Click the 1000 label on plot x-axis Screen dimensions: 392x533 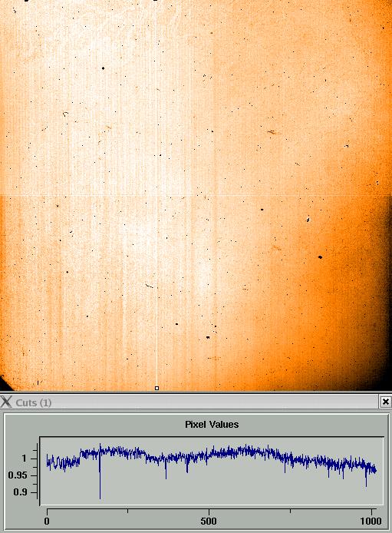tap(371, 521)
